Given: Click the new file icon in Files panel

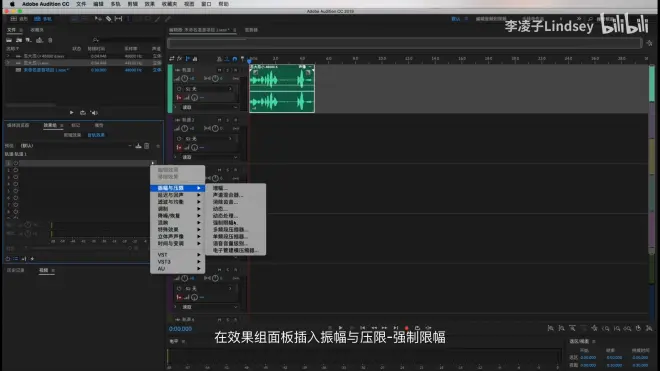Looking at the screenshot, I should 29,40.
